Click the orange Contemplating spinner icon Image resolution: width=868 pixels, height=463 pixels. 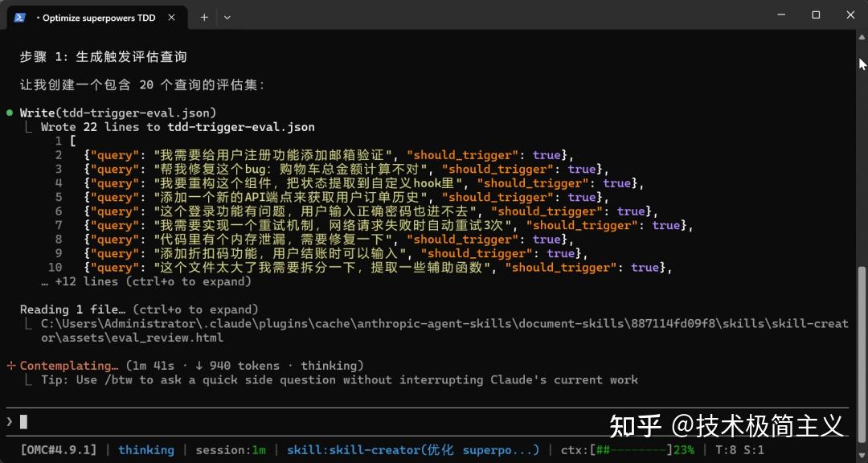tap(10, 366)
